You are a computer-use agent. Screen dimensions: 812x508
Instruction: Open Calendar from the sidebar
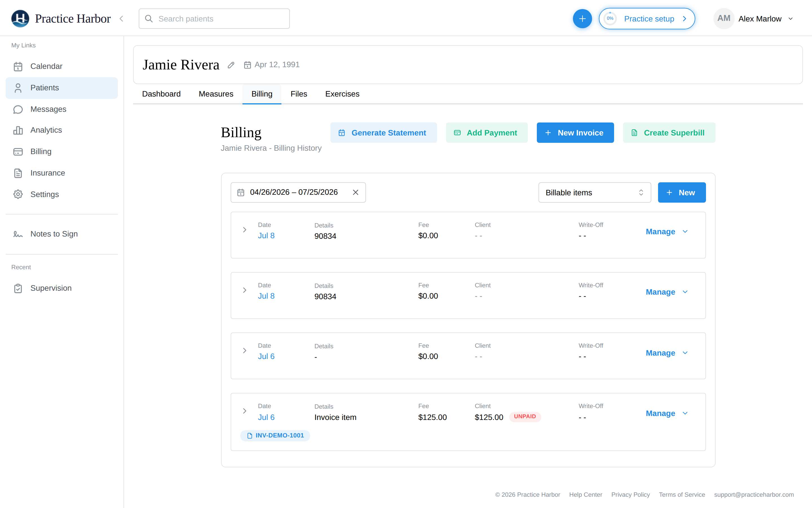[x=62, y=66]
